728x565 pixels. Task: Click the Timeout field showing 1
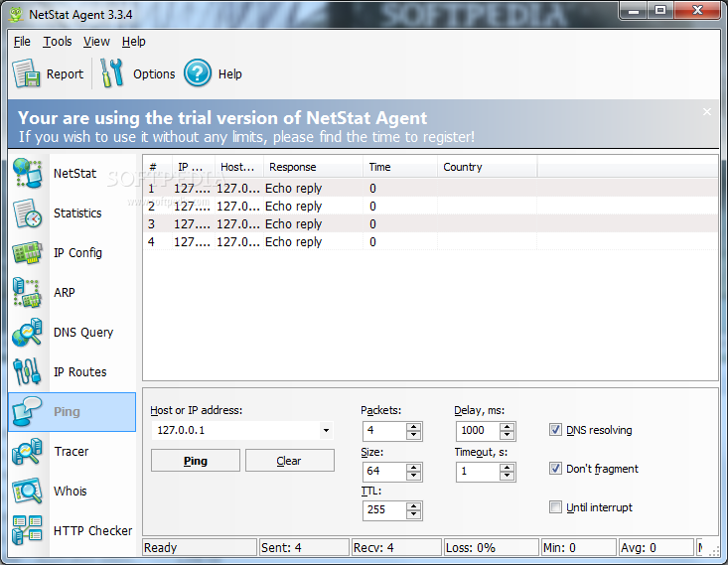click(x=478, y=472)
